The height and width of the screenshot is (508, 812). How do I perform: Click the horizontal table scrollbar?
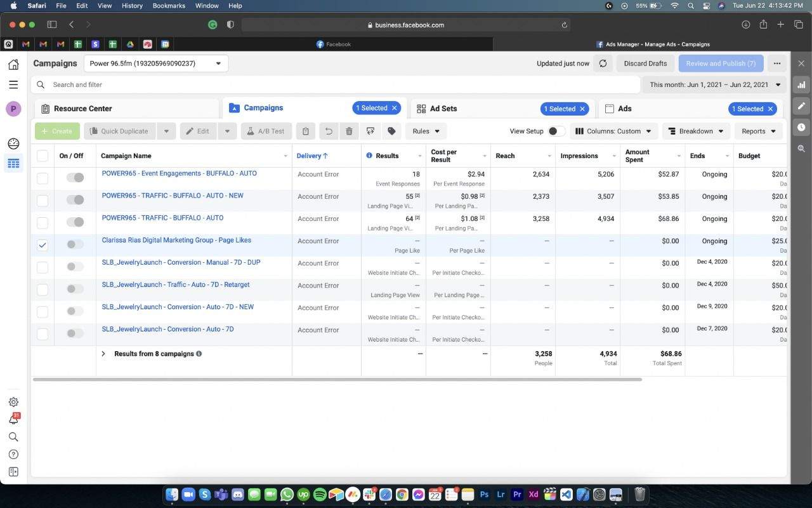tap(337, 380)
